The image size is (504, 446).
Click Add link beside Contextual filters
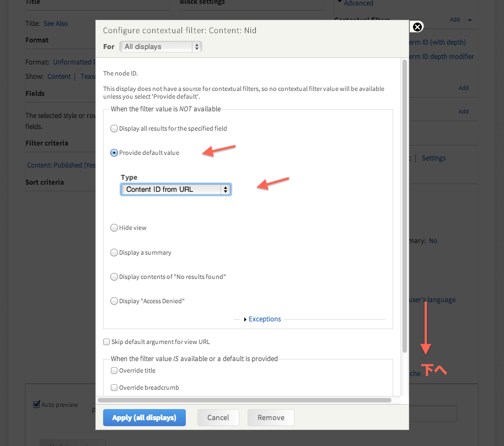click(x=454, y=20)
